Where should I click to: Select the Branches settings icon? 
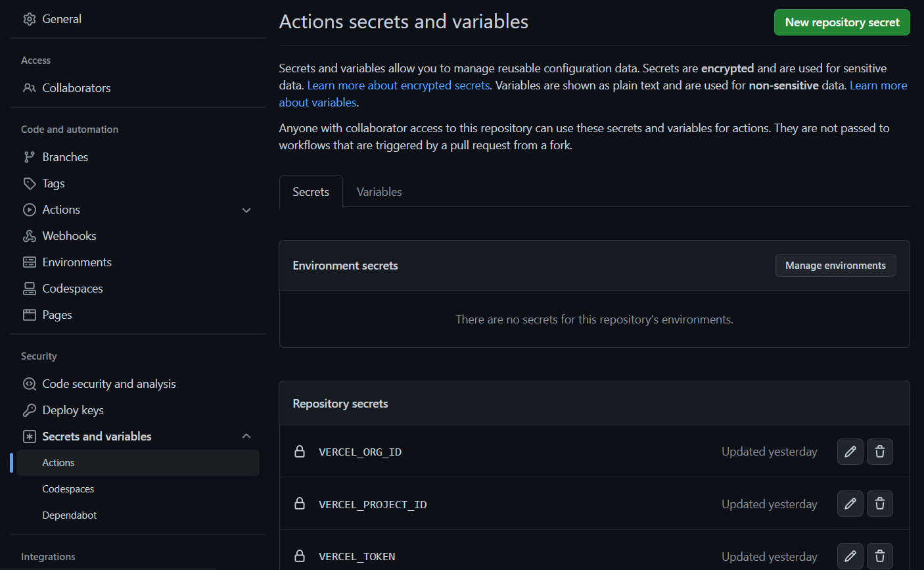click(x=30, y=156)
